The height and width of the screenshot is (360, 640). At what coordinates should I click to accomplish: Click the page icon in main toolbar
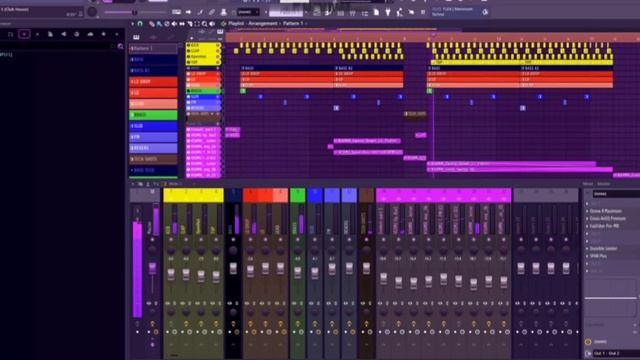[376, 13]
